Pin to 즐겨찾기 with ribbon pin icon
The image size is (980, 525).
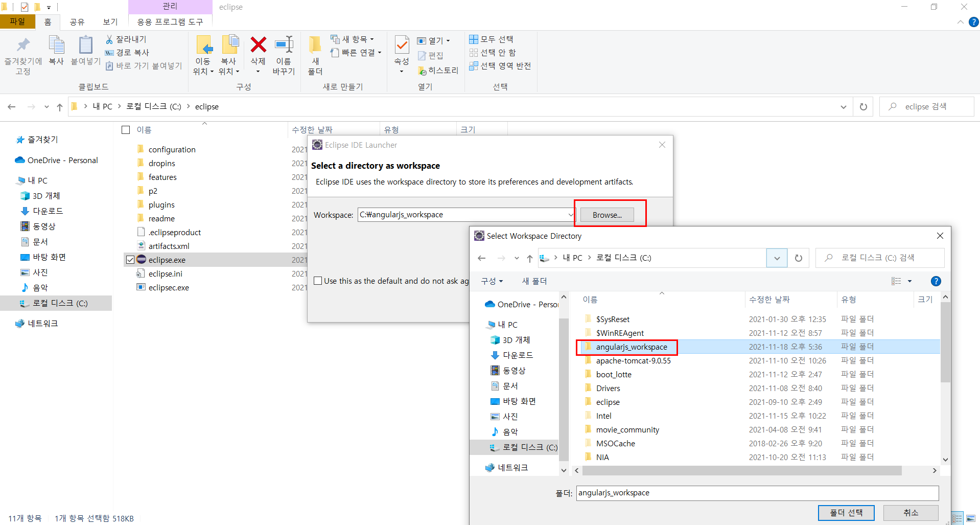tap(23, 55)
